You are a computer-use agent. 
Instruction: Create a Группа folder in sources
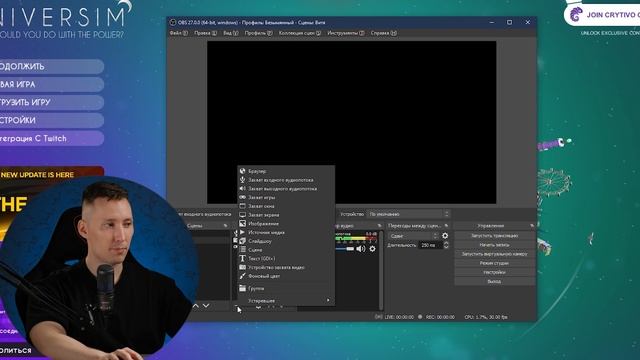pyautogui.click(x=286, y=288)
